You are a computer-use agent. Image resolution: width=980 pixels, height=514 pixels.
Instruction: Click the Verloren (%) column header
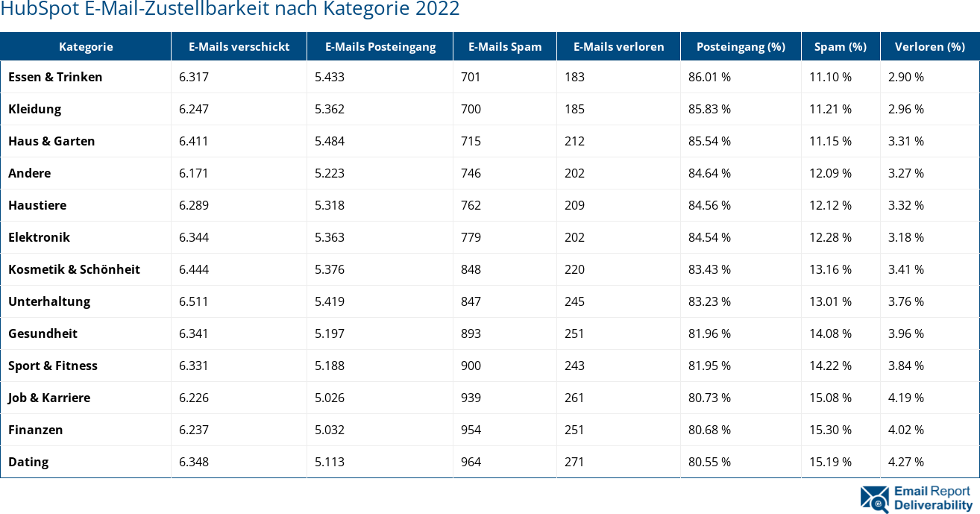[x=929, y=46]
